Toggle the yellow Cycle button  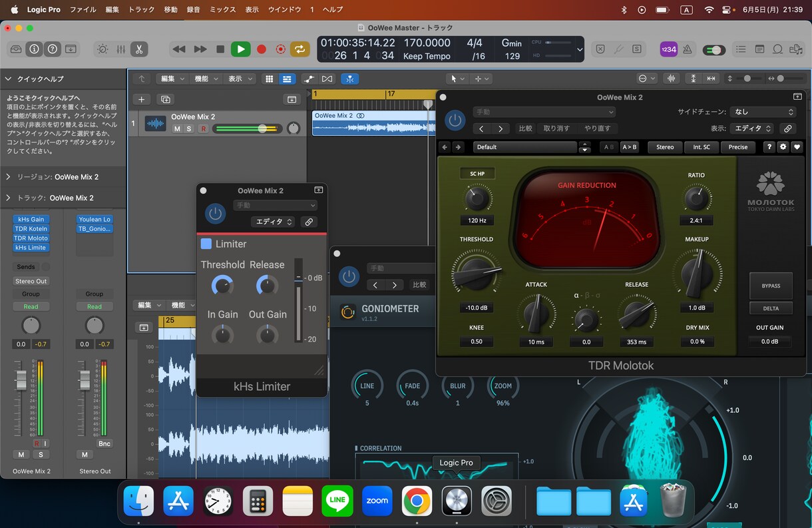300,49
